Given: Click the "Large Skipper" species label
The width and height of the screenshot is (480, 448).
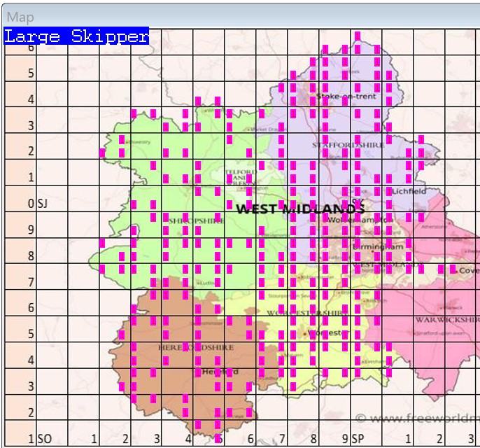Looking at the screenshot, I should 76,36.
